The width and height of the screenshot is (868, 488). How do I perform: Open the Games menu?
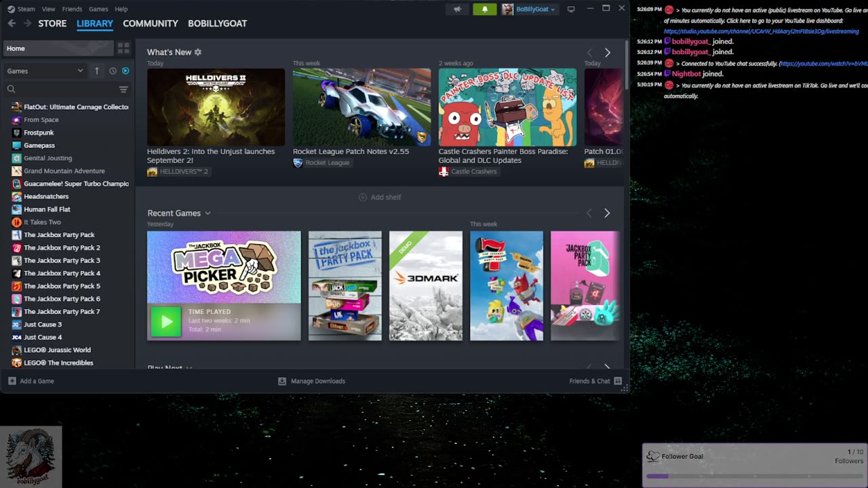tap(98, 9)
